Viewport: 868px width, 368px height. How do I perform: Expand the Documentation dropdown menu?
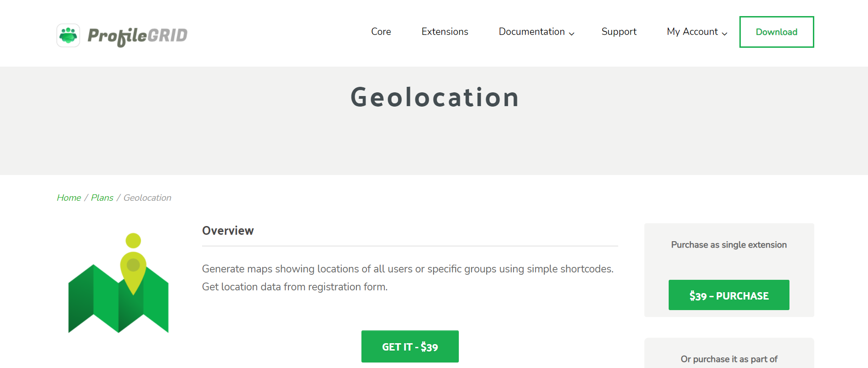click(x=531, y=32)
